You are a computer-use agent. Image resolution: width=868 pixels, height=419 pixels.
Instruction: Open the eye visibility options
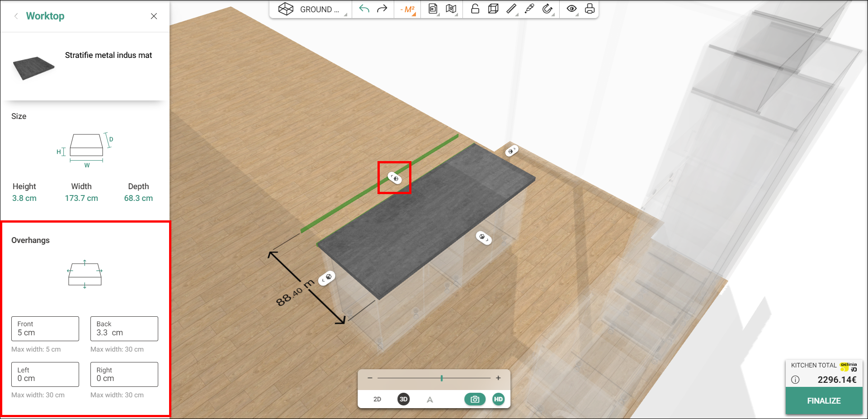tap(571, 9)
